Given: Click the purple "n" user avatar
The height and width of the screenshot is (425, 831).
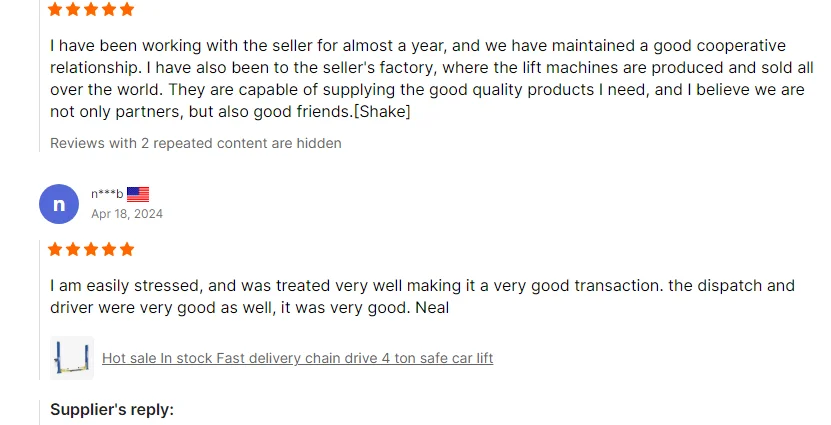Looking at the screenshot, I should pos(59,204).
